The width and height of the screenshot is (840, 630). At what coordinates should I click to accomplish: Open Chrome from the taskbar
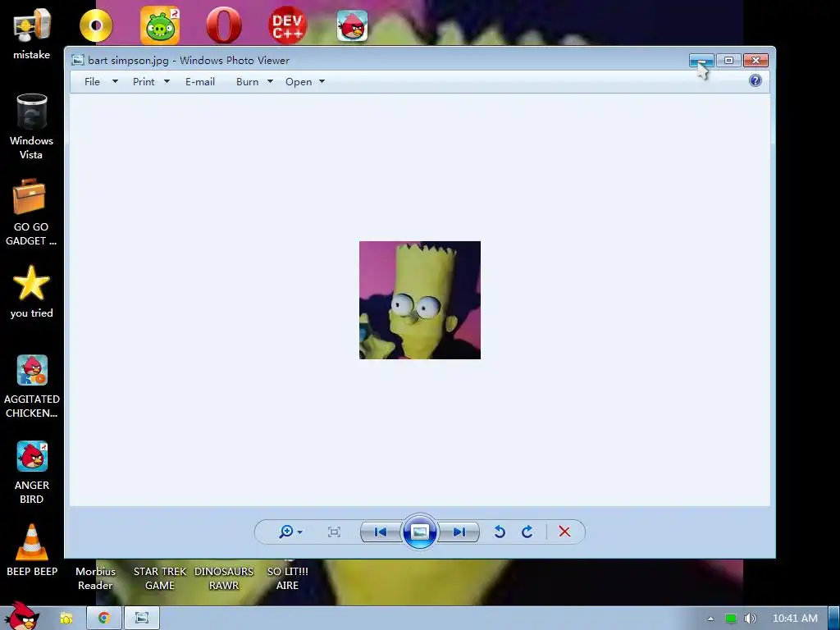coord(104,619)
